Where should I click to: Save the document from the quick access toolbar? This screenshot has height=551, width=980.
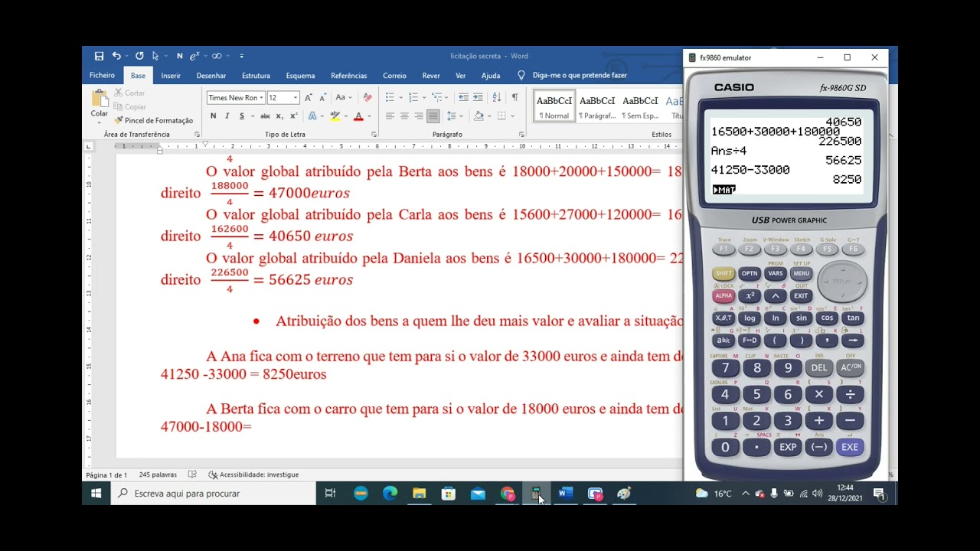point(99,56)
